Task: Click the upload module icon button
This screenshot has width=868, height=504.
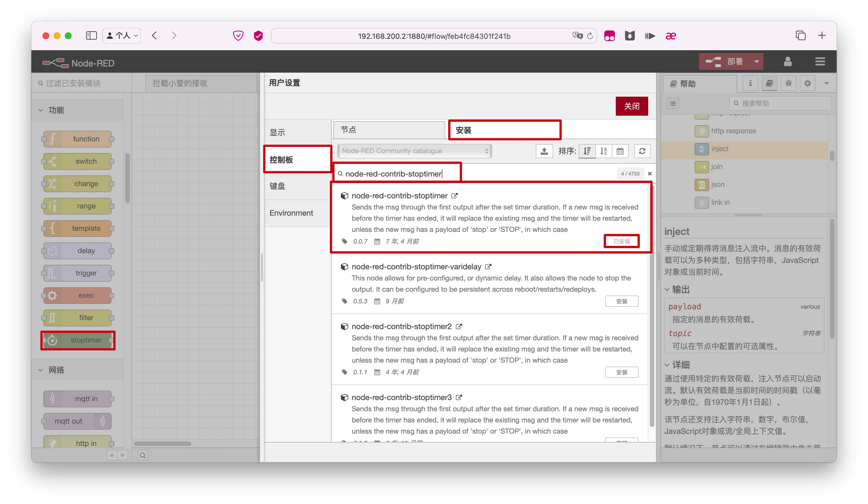Action: click(544, 151)
